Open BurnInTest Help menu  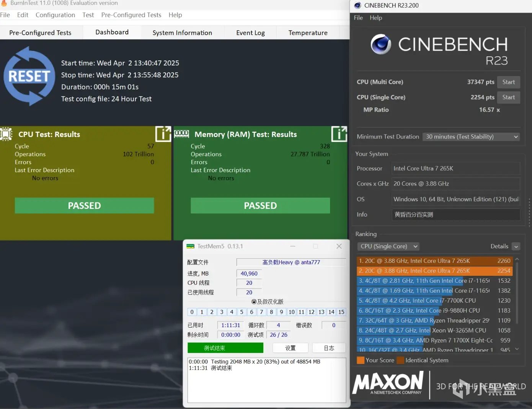(175, 15)
